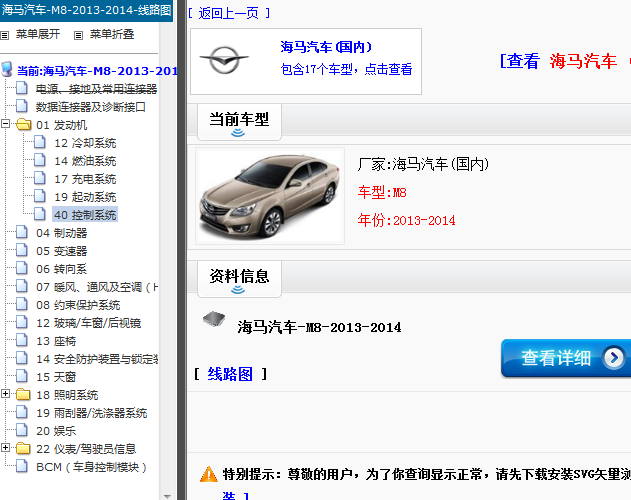This screenshot has height=500, width=631.
Task: Click the folder icon of 22 仪表/驾驶员信息
Action: click(x=23, y=448)
